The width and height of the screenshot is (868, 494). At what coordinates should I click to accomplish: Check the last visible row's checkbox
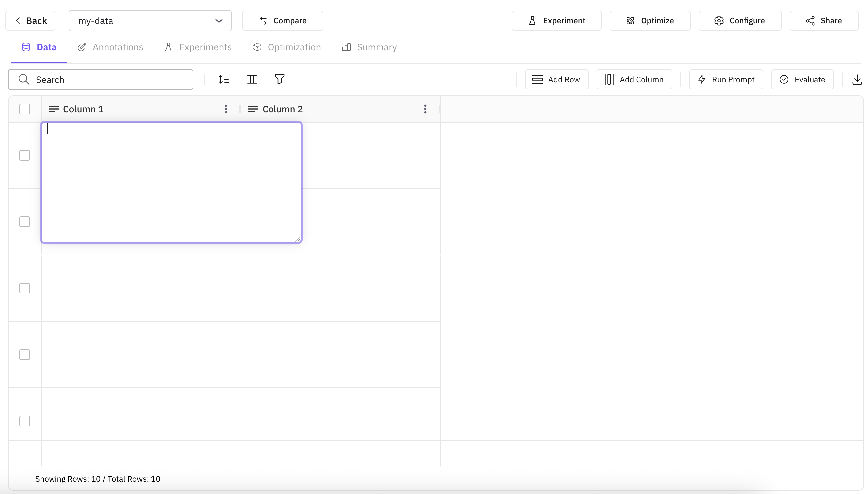(24, 421)
